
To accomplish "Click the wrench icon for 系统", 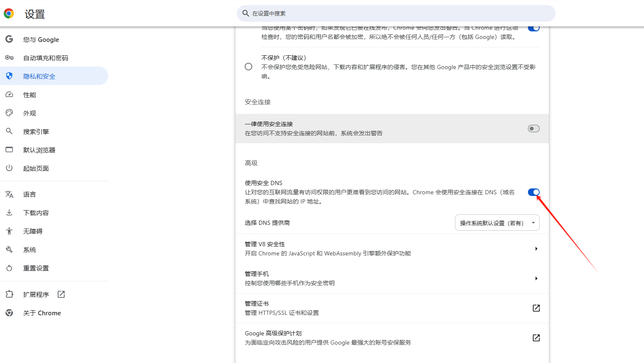I will pos(9,250).
